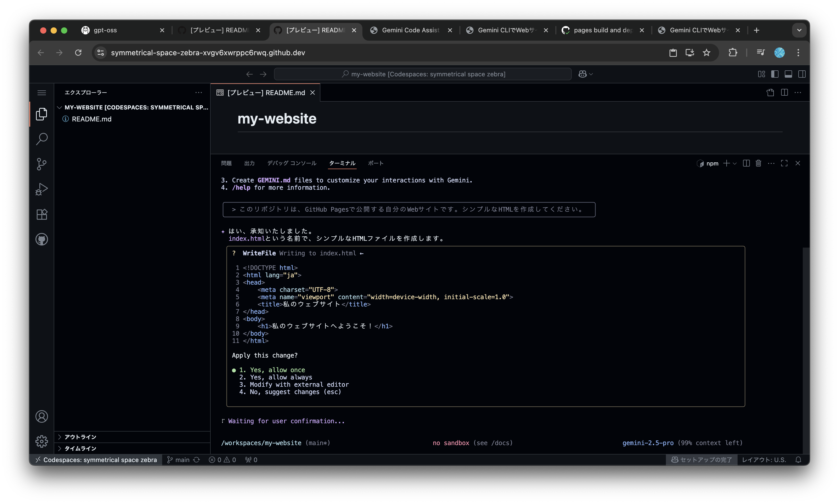Click the Explorer views more actions ellipsis
839x504 pixels.
point(199,92)
